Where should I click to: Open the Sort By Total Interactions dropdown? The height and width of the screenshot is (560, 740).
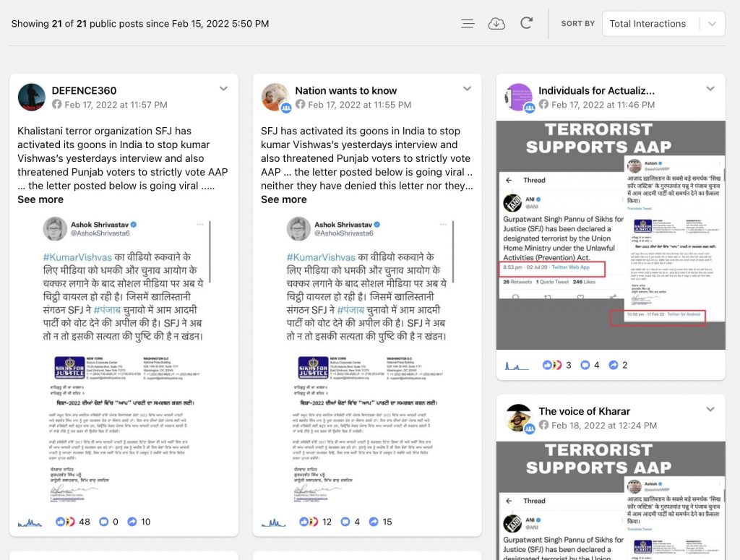point(663,24)
